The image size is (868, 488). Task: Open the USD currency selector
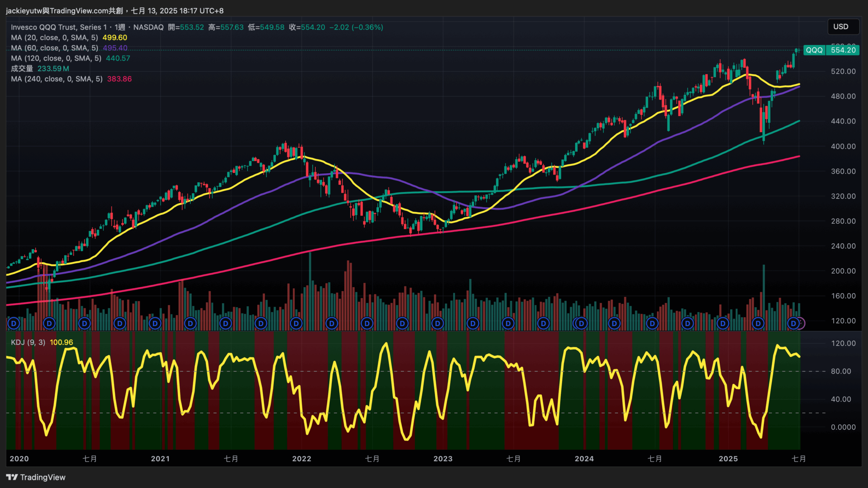(843, 27)
